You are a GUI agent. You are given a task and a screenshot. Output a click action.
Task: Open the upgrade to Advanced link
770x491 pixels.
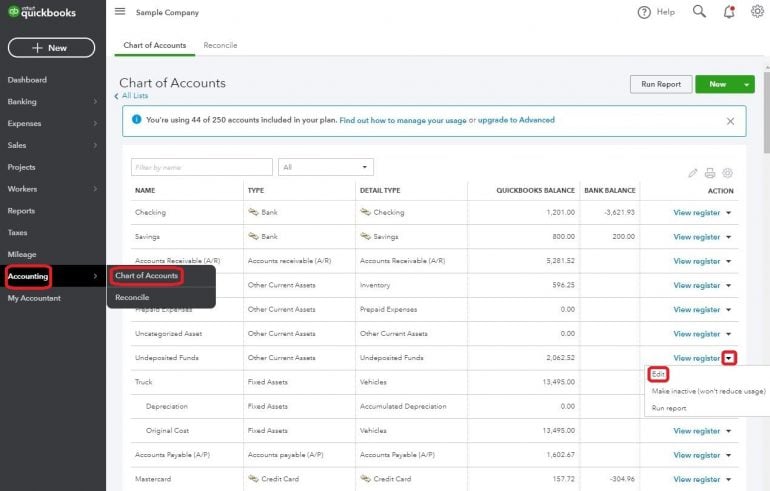(516, 120)
